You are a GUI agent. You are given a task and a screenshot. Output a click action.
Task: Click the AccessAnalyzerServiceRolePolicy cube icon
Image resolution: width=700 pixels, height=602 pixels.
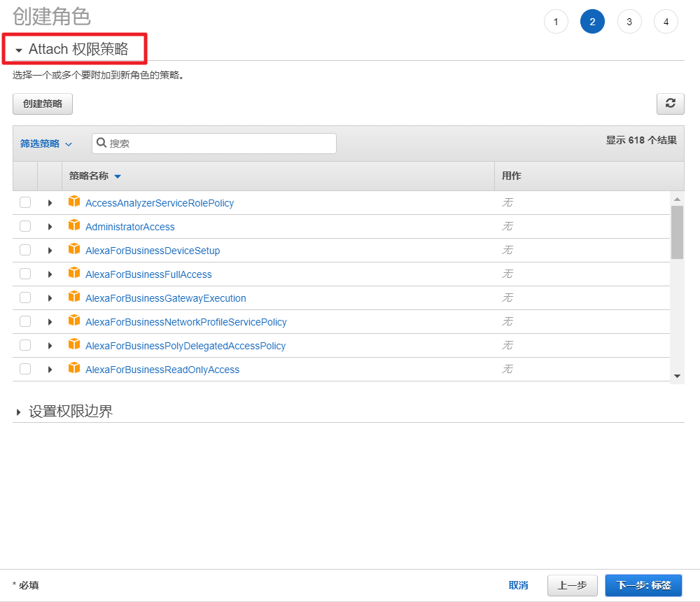point(74,202)
